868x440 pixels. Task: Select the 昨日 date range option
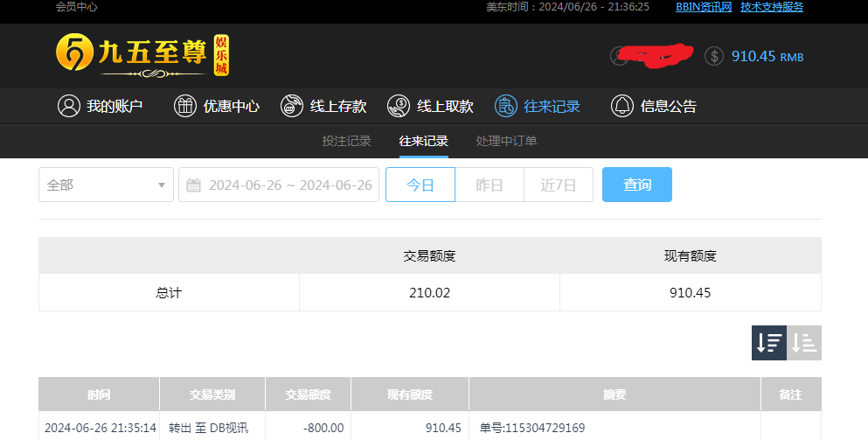(x=490, y=185)
